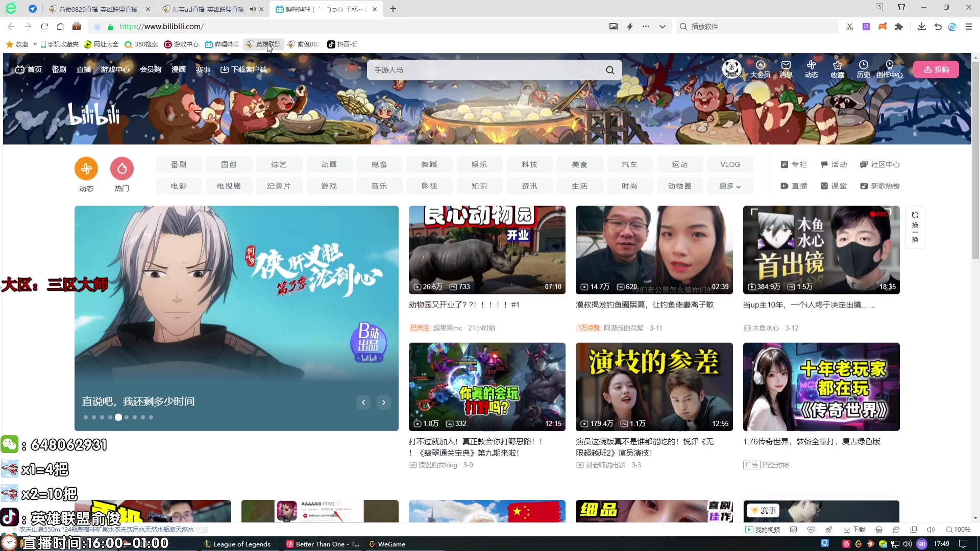Click the carousel previous arrow
980x551 pixels.
363,403
